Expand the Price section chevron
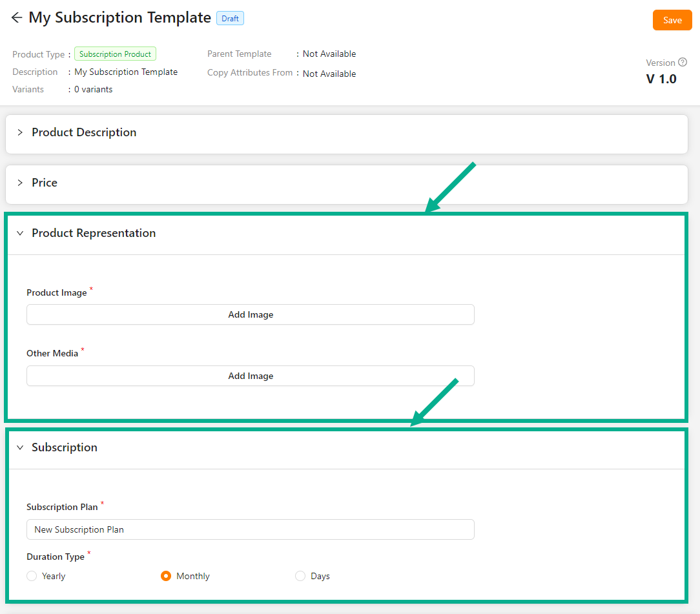 click(x=20, y=183)
